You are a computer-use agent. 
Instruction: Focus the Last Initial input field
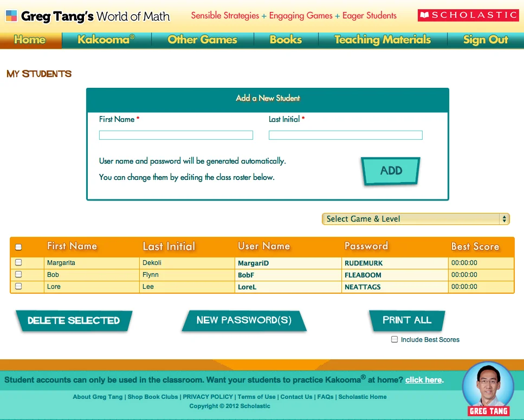[346, 135]
